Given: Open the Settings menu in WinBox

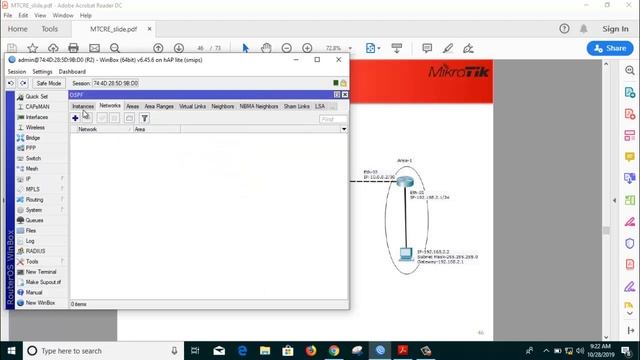Looking at the screenshot, I should click(x=42, y=72).
